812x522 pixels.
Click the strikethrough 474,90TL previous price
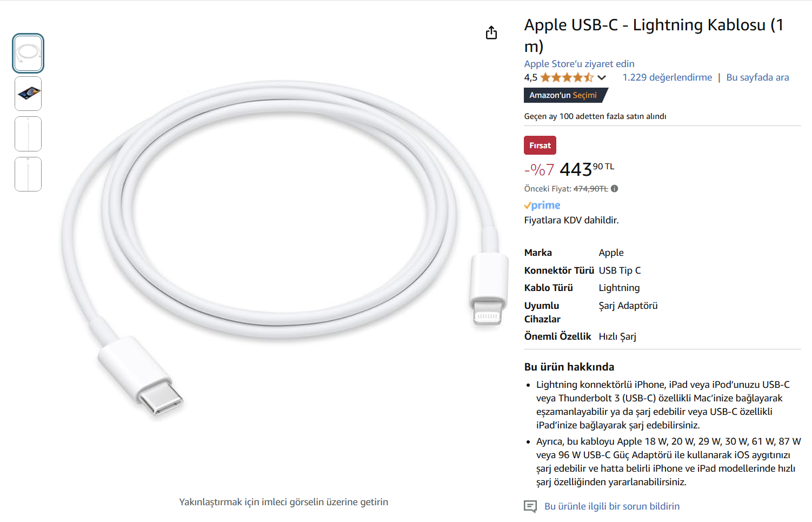(x=590, y=189)
